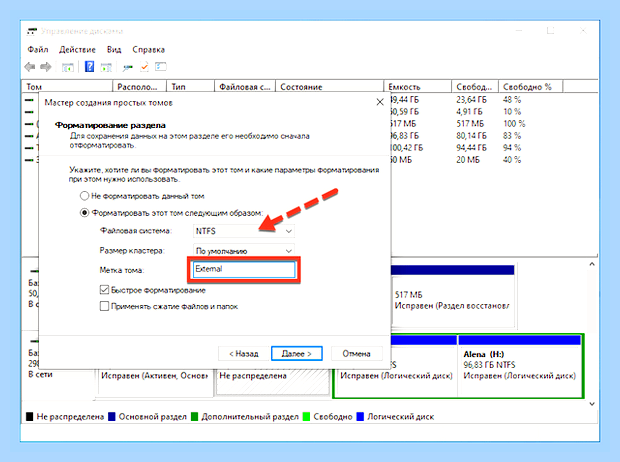620x462 pixels.
Task: Click the Disk Management title bar icon
Action: [x=32, y=31]
